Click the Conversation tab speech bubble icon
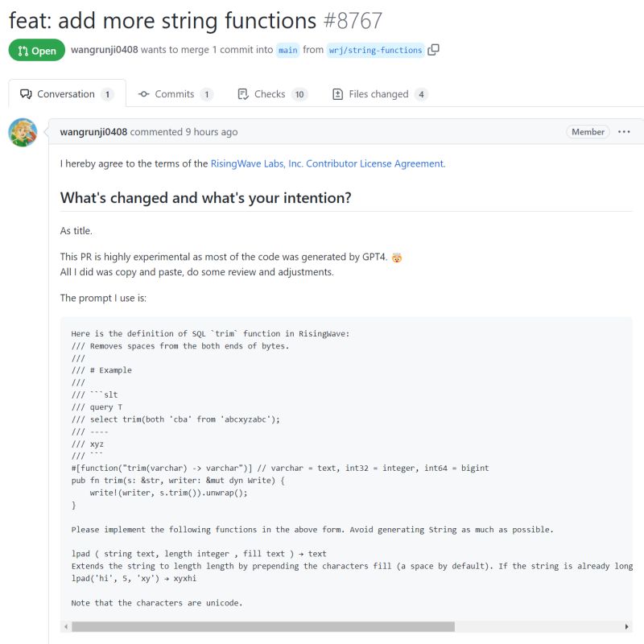The image size is (644, 644). 26,94
